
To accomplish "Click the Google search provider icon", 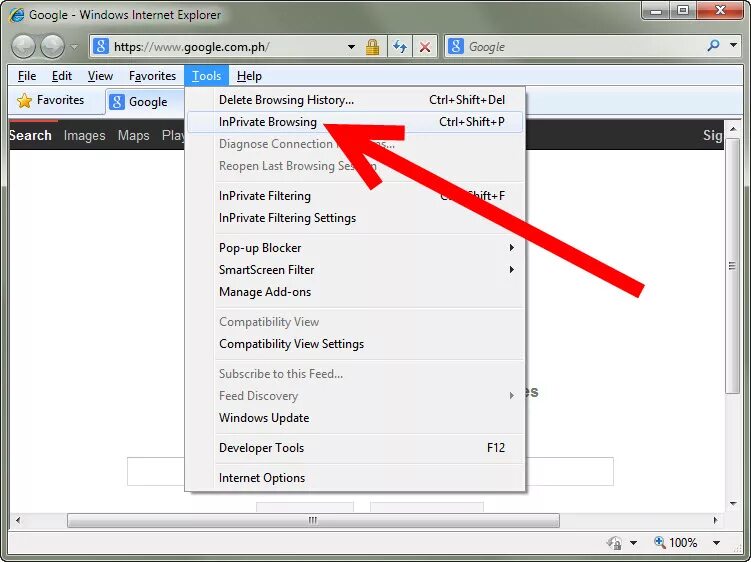I will click(455, 46).
